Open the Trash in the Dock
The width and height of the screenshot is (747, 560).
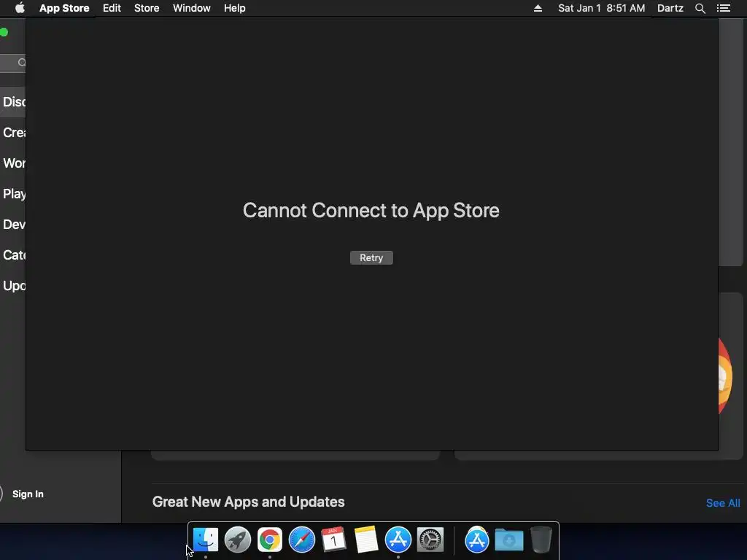(541, 540)
